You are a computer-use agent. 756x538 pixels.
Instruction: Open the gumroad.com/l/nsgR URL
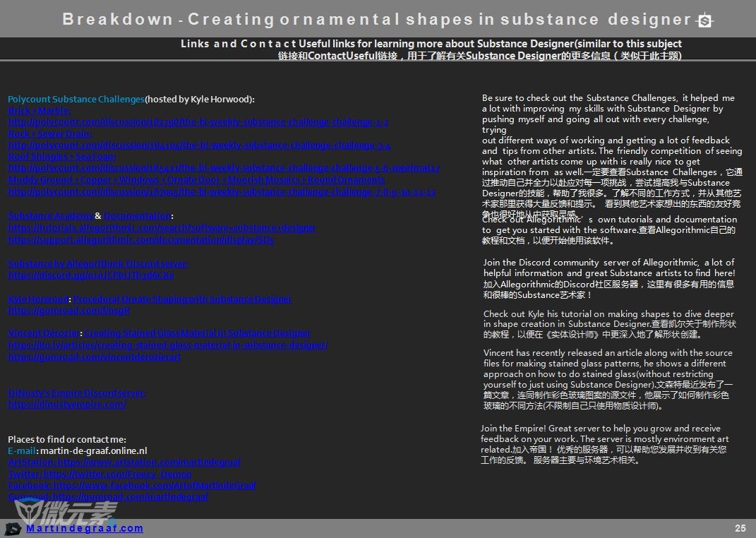(68, 311)
